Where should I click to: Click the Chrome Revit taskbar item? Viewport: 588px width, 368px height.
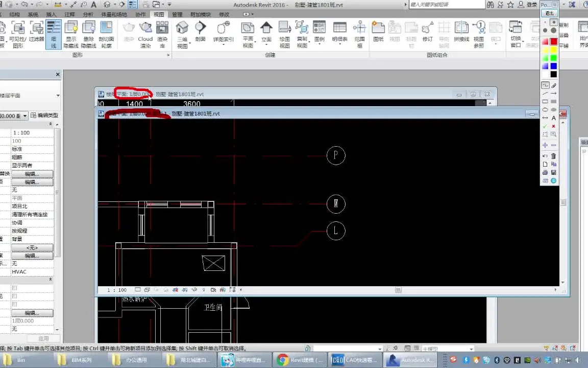pyautogui.click(x=300, y=360)
